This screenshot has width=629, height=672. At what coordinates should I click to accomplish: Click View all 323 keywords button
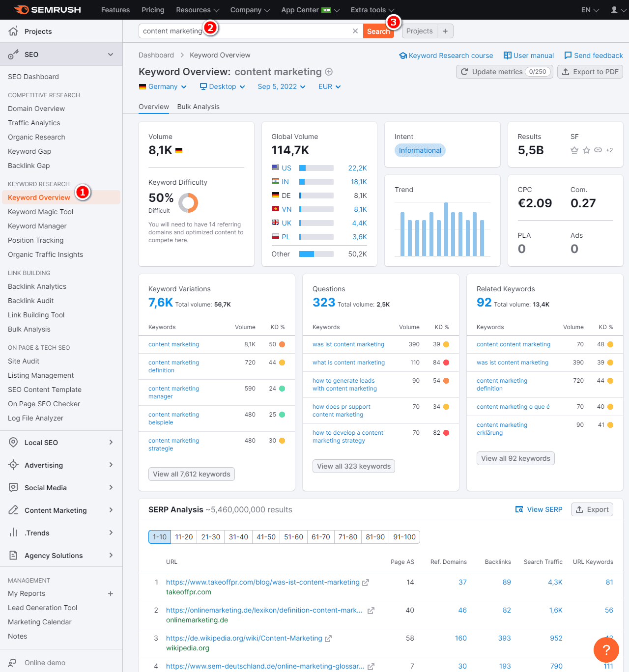pos(353,466)
